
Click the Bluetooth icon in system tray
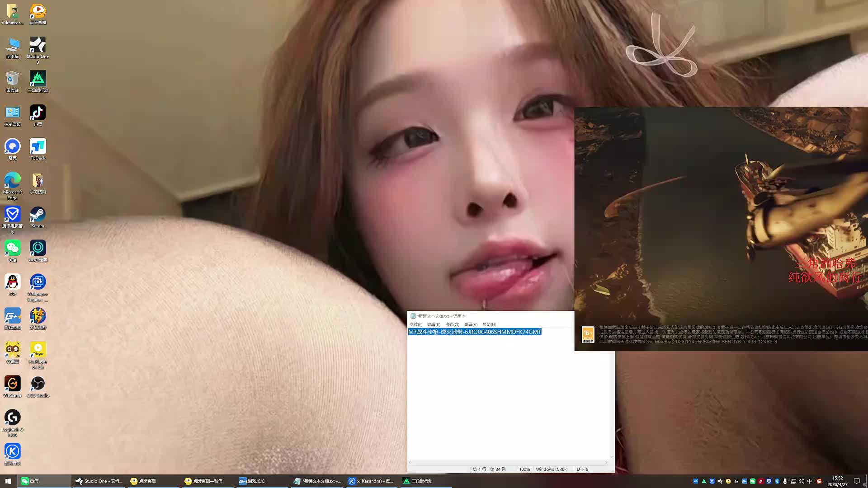click(x=777, y=481)
